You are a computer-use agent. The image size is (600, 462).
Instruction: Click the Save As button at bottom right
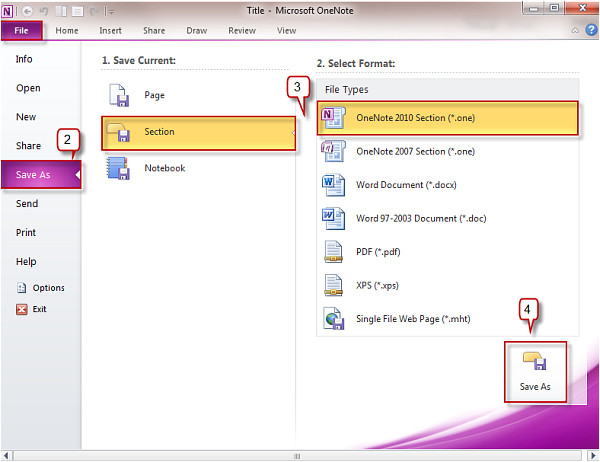click(x=535, y=372)
